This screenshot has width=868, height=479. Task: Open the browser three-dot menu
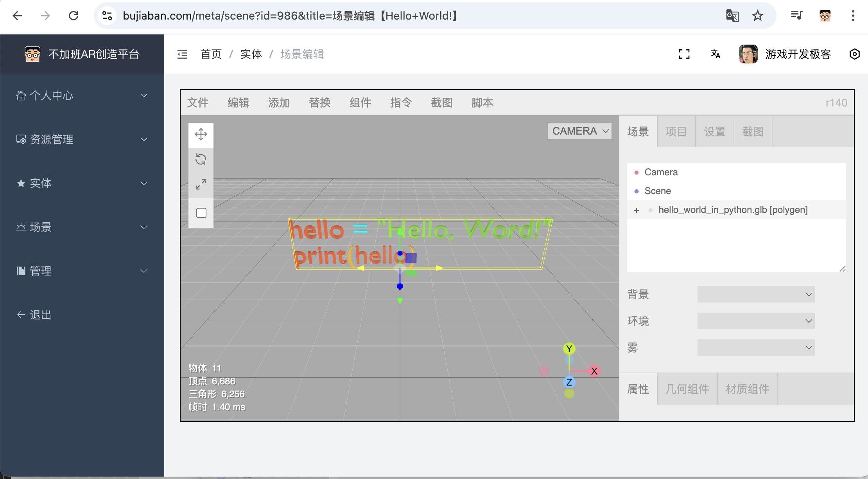[x=853, y=16]
